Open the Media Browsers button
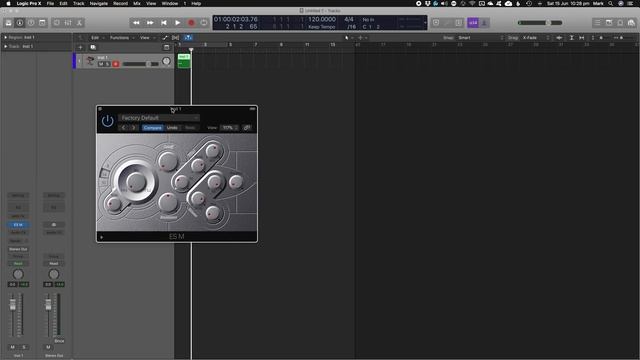Screen dimensions: 640x360 pos(631,23)
